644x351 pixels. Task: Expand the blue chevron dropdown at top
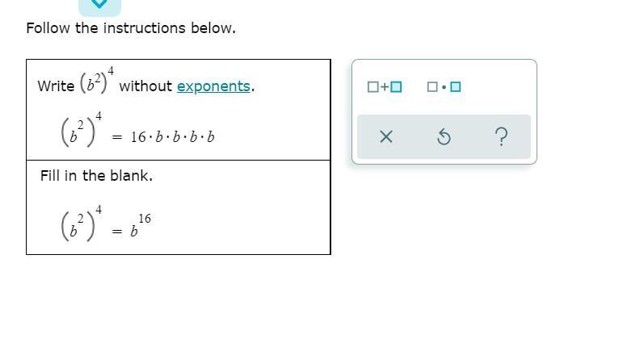pyautogui.click(x=99, y=5)
